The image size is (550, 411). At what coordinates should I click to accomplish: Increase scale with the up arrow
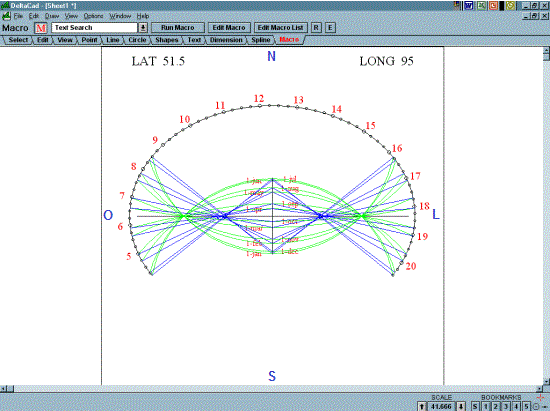(422, 406)
